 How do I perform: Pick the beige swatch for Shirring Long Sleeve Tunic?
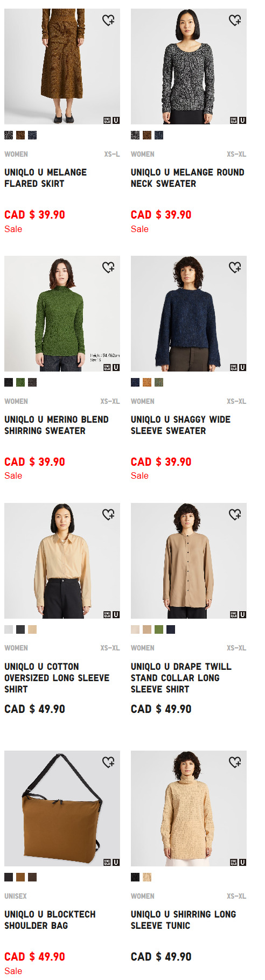(147, 877)
